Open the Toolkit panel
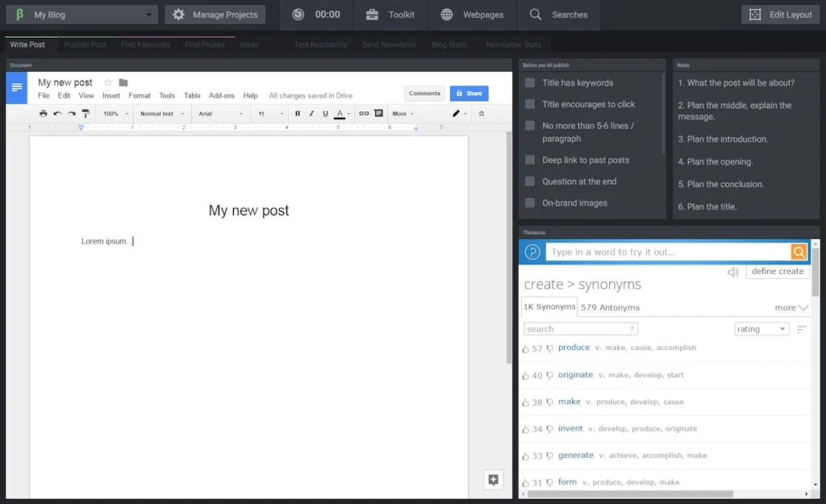This screenshot has width=826, height=504. click(x=390, y=14)
